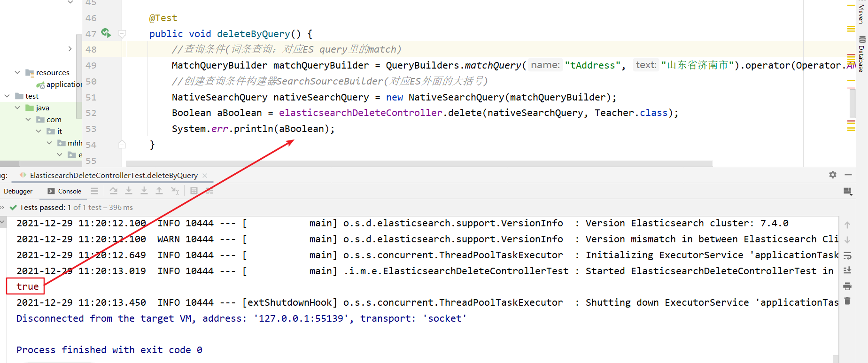Click the 'true' output line in console

[x=27, y=286]
